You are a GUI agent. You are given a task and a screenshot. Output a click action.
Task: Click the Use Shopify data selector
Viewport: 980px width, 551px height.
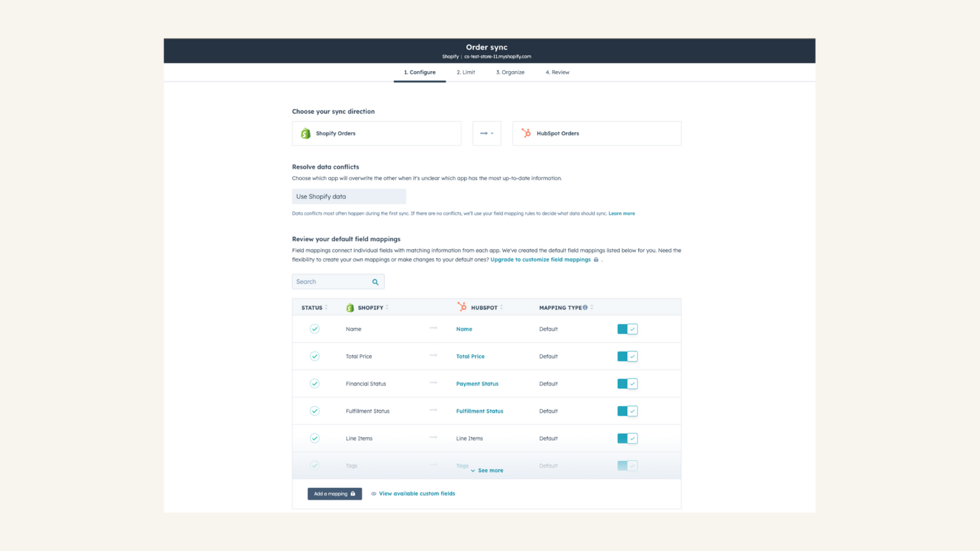(349, 196)
